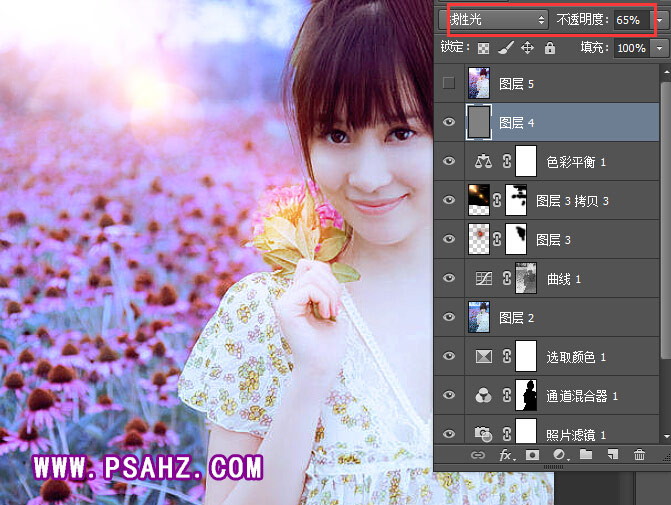
Task: Add a layer mask using bottom icon
Action: (x=534, y=456)
